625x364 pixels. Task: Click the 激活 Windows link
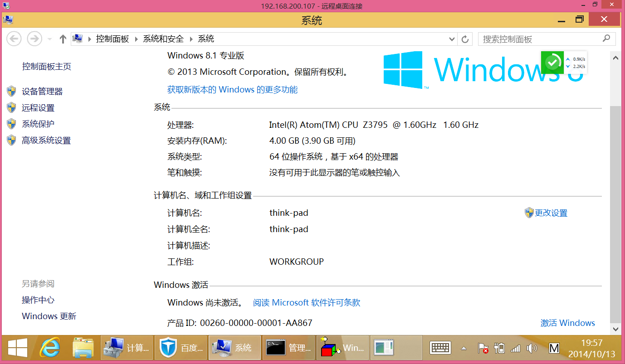[568, 323]
